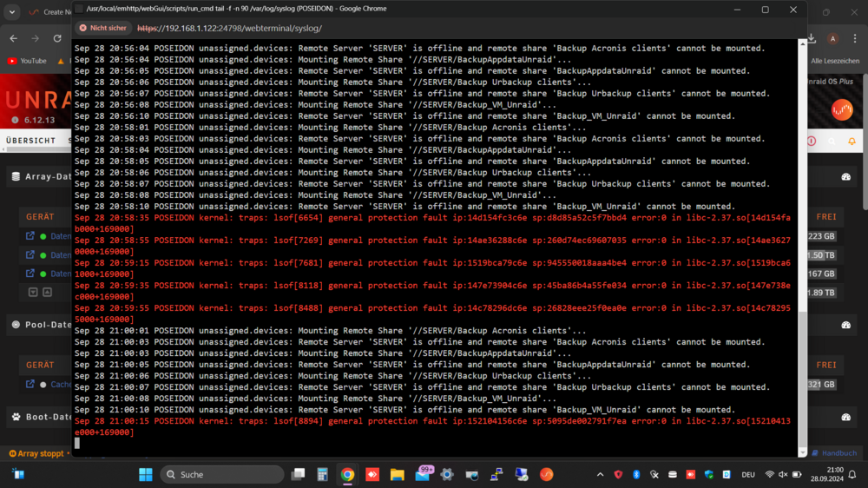Click the 321 GB cache free value

click(821, 385)
